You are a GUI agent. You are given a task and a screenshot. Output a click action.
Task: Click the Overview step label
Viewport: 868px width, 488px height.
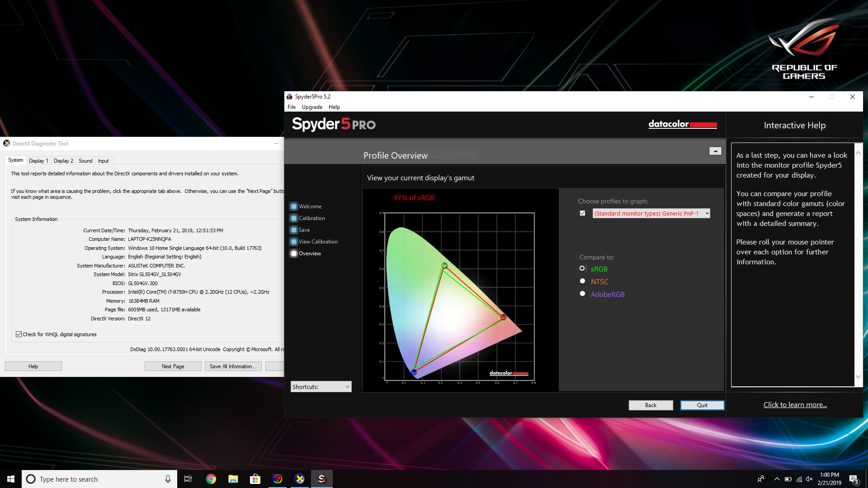pos(310,253)
